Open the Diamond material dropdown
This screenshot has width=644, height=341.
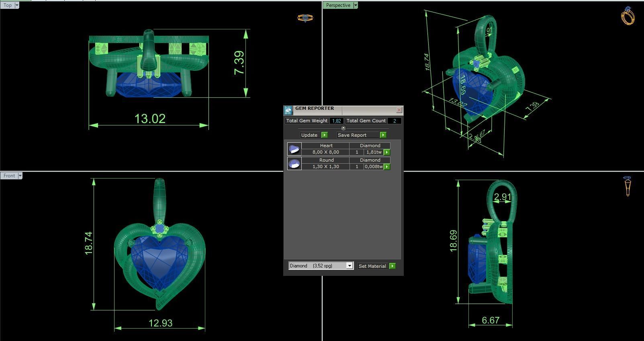click(x=350, y=266)
